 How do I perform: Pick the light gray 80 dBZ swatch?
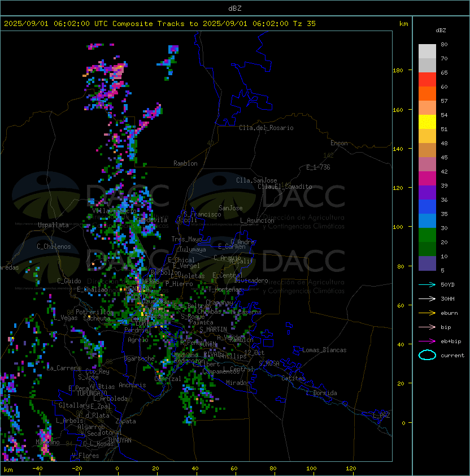click(427, 51)
